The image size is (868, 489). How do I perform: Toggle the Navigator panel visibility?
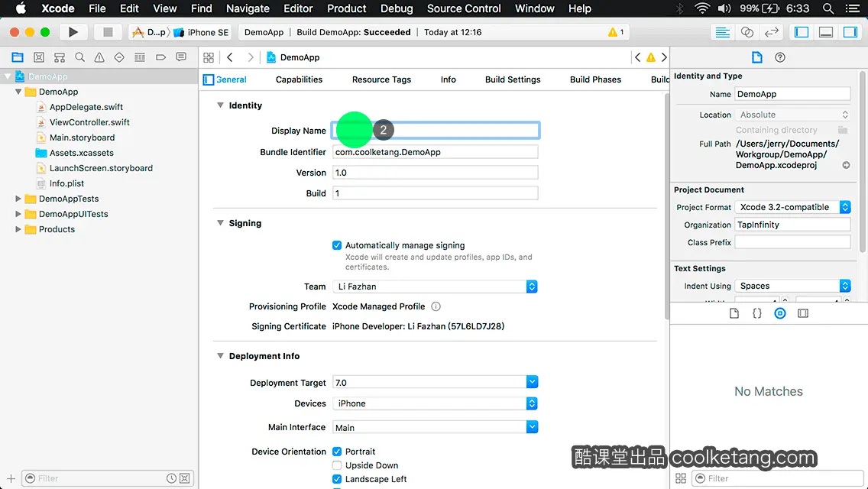pyautogui.click(x=801, y=32)
